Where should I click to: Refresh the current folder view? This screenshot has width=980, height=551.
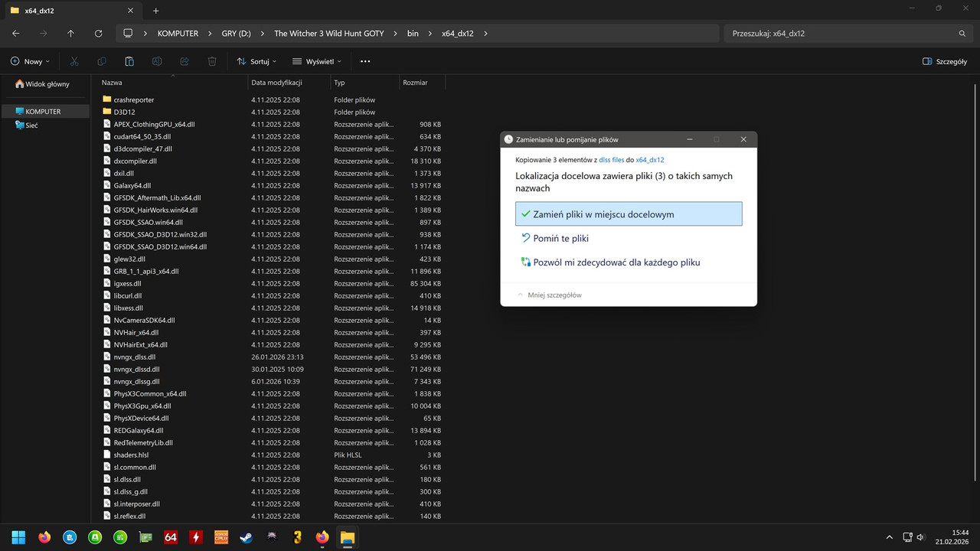point(98,34)
